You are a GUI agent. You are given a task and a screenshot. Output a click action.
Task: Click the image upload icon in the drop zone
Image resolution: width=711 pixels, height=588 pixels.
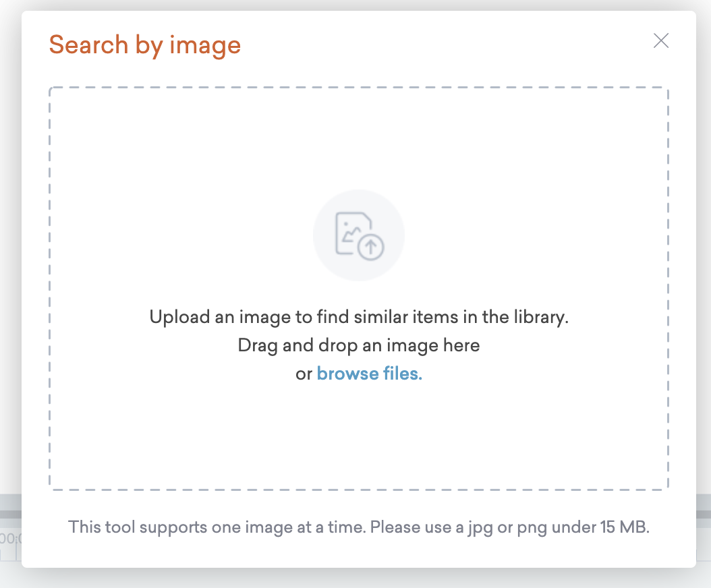tap(359, 235)
